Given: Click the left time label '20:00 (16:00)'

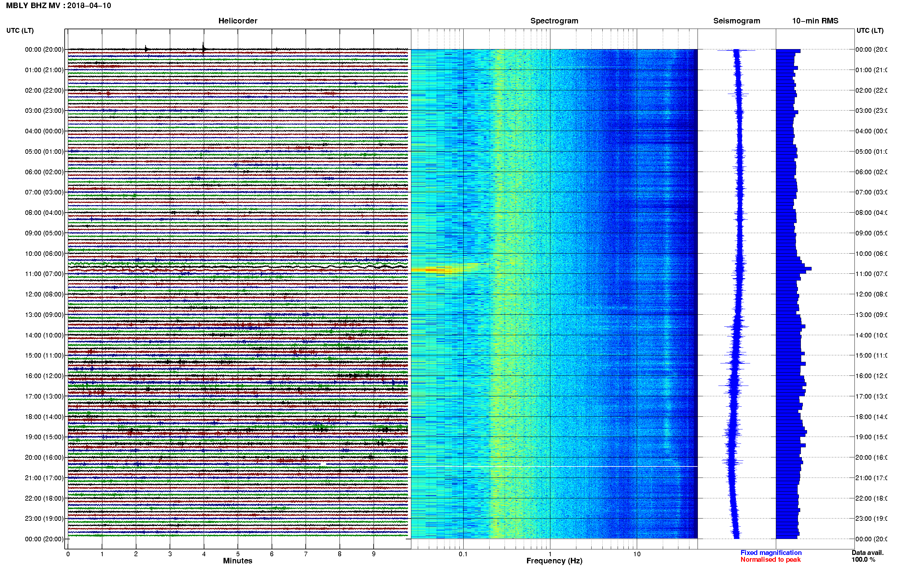Looking at the screenshot, I should point(44,457).
